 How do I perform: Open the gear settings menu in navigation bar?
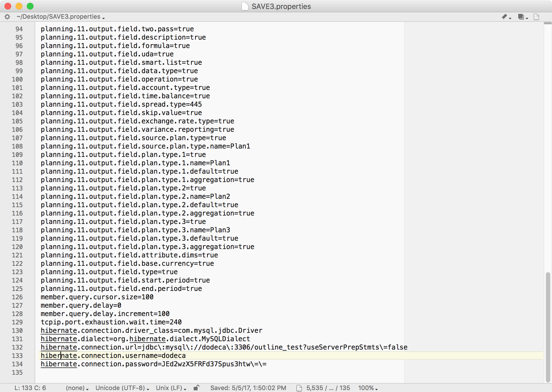tap(7, 17)
